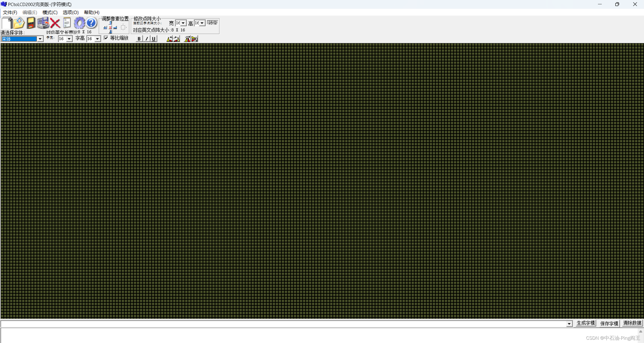This screenshot has height=343, width=644.
Task: Rotate counter-clockwise with the first triangle icon
Action: tap(170, 39)
